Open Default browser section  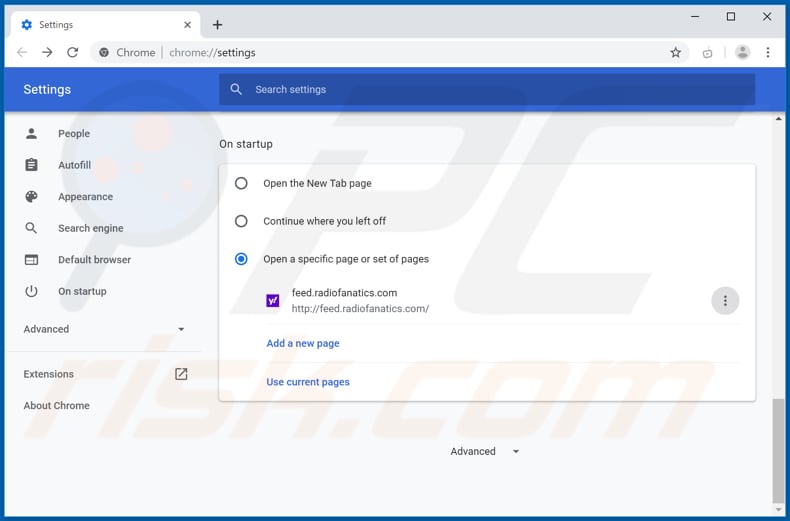coord(94,259)
